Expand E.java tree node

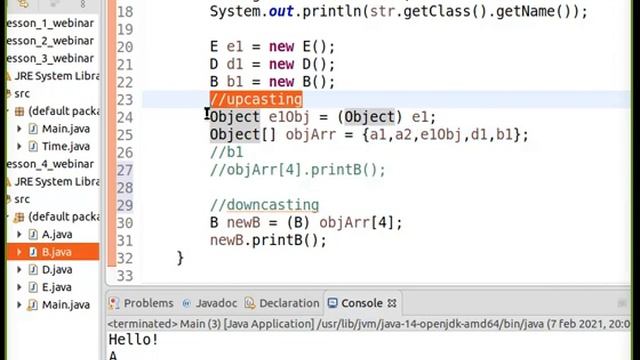pos(19,287)
